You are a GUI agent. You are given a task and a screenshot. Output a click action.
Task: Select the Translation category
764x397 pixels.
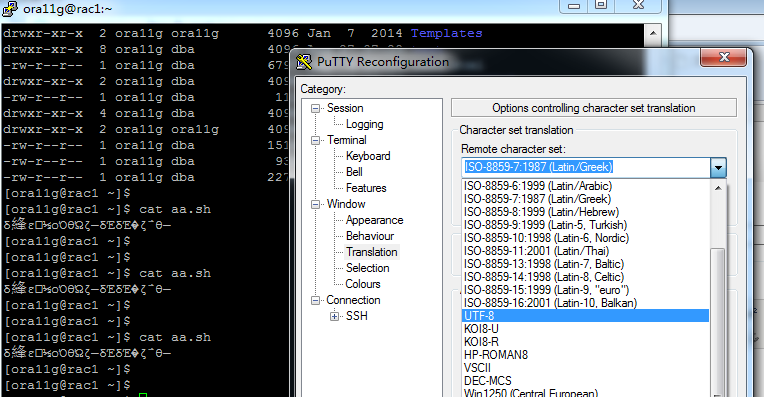click(x=372, y=252)
